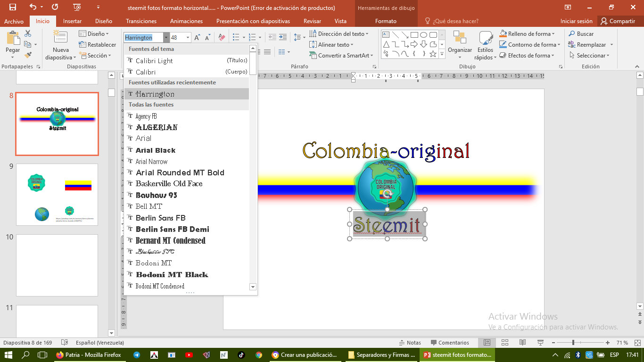644x362 pixels.
Task: Switch to the Animaciones tab
Action: tap(186, 21)
